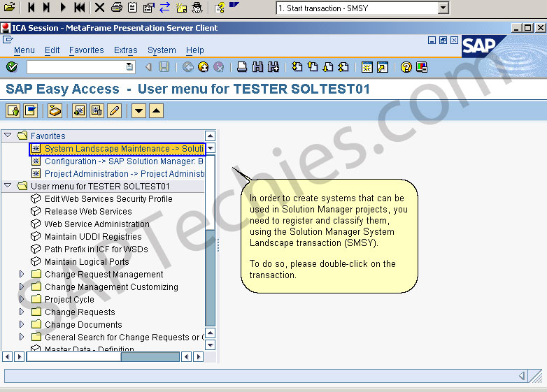
Task: Click the Delete Favorites icon
Action: click(97, 111)
